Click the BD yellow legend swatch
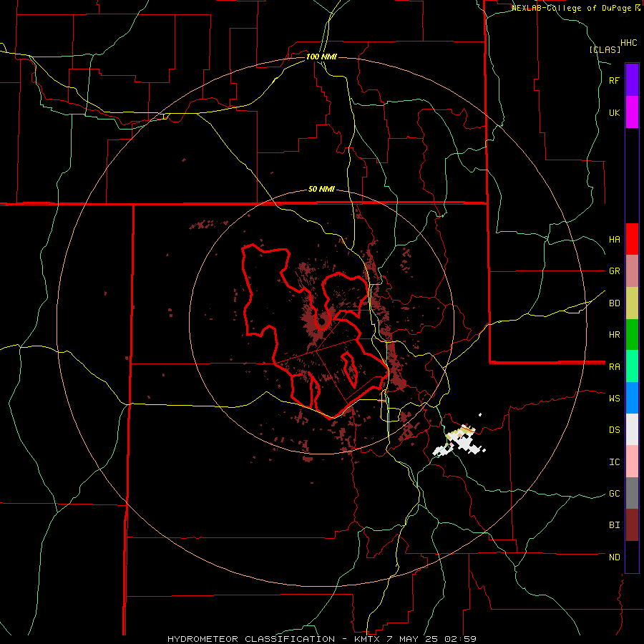The height and width of the screenshot is (644, 644). [632, 303]
